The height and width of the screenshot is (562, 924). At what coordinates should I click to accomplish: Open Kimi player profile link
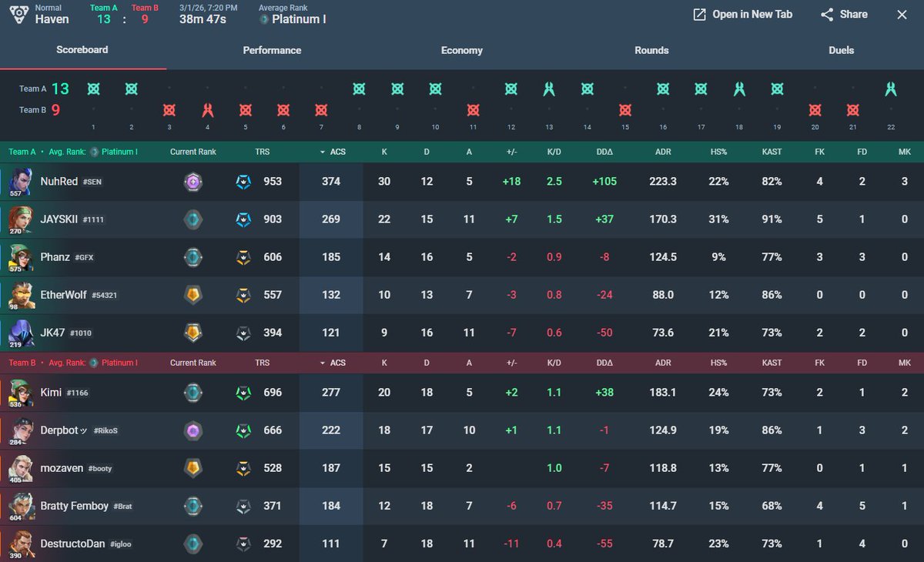(x=51, y=393)
